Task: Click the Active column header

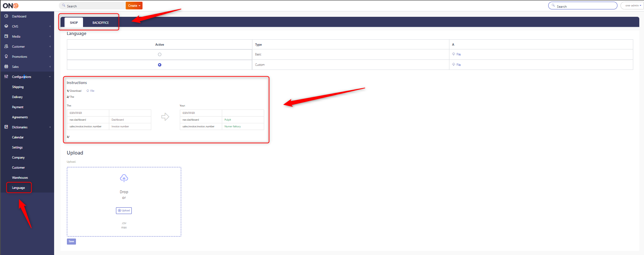Action: (x=160, y=45)
